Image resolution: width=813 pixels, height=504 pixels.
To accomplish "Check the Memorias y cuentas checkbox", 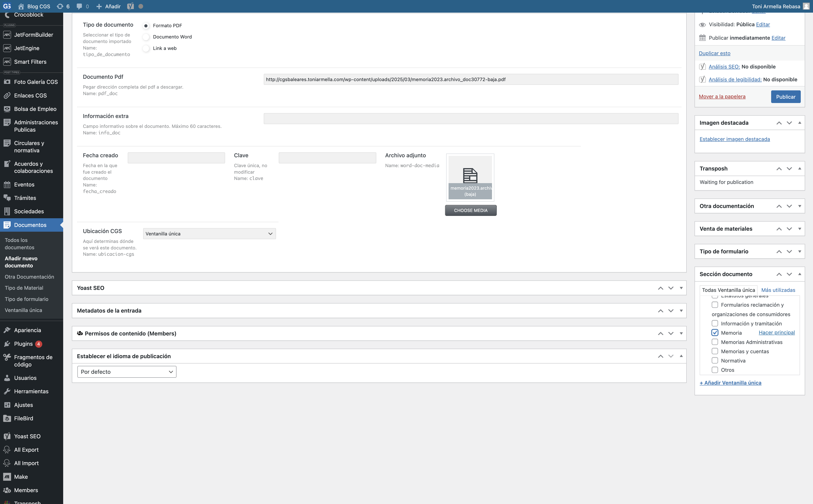I will coord(715,351).
